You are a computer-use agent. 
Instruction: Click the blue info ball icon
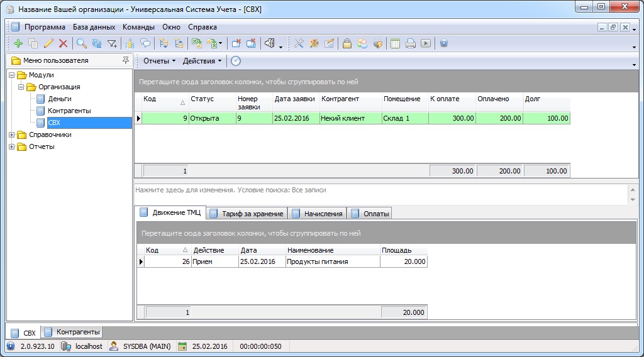pyautogui.click(x=444, y=43)
